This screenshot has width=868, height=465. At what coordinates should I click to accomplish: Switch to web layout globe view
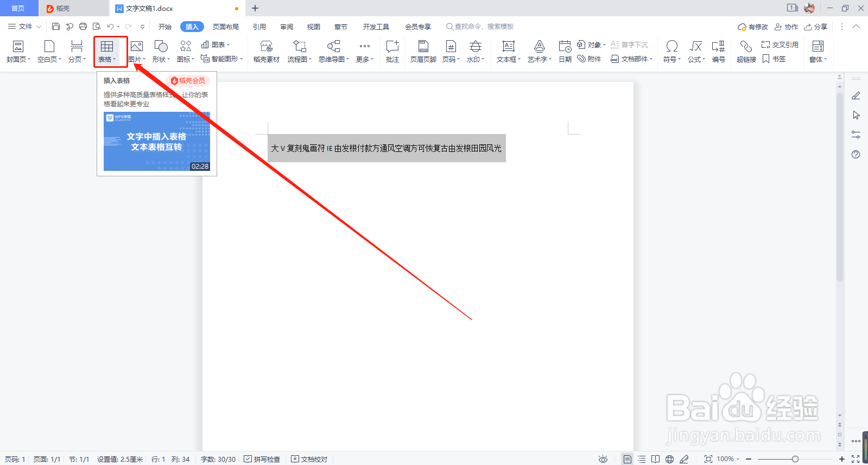[670, 459]
